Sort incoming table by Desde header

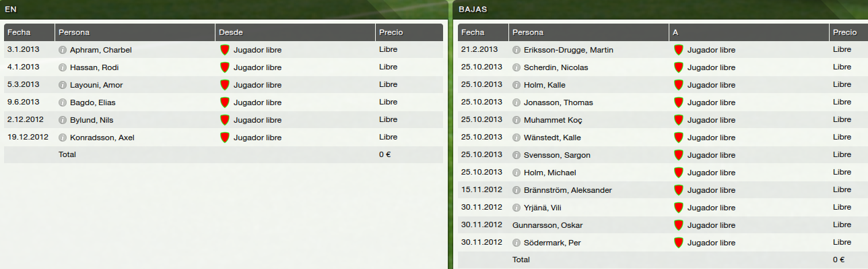296,32
